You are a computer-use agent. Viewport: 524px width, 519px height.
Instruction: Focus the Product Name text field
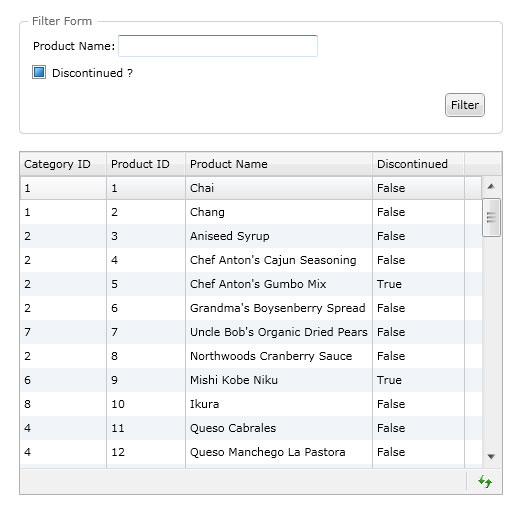click(x=218, y=46)
